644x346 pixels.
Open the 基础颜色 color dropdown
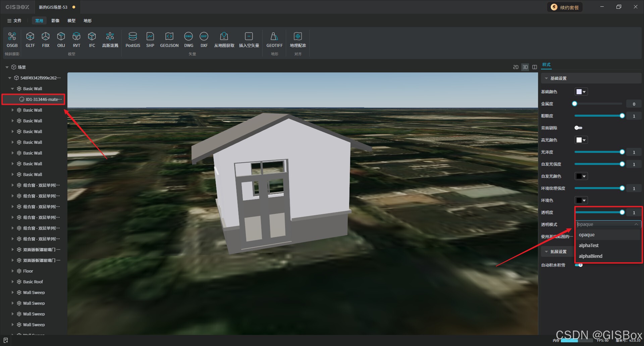click(x=581, y=92)
